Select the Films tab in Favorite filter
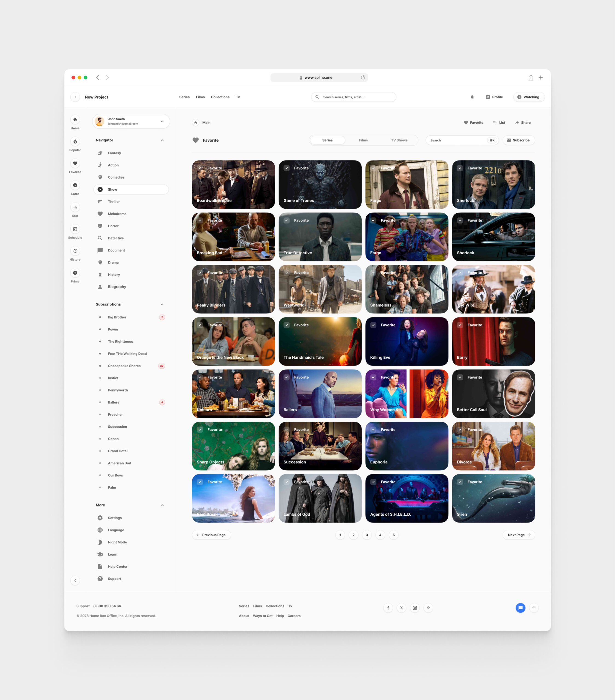 point(363,140)
